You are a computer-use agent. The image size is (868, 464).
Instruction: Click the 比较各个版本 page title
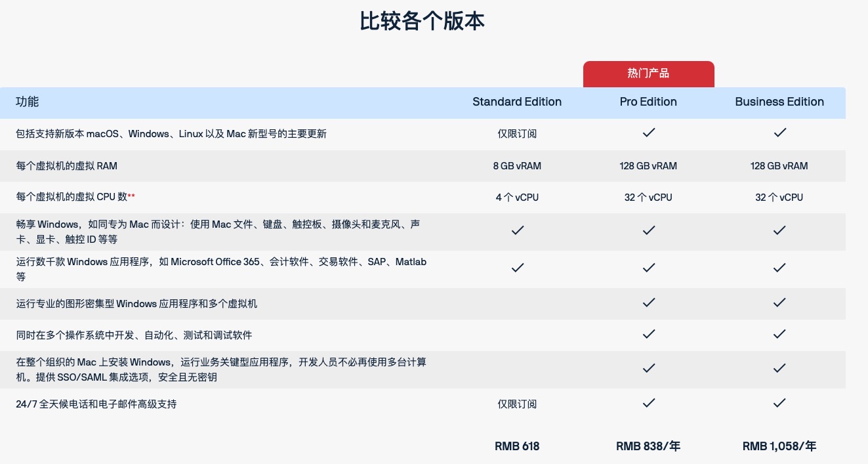point(422,21)
